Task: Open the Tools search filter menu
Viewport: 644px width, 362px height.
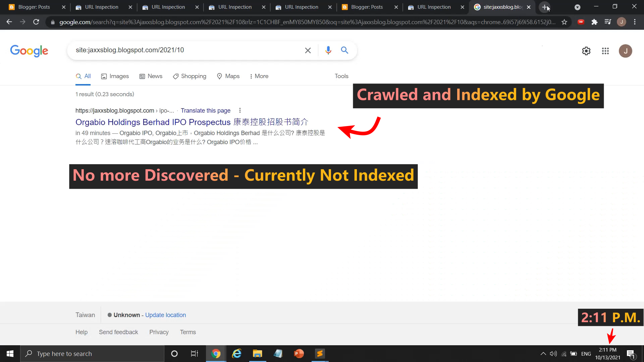Action: 341,76
